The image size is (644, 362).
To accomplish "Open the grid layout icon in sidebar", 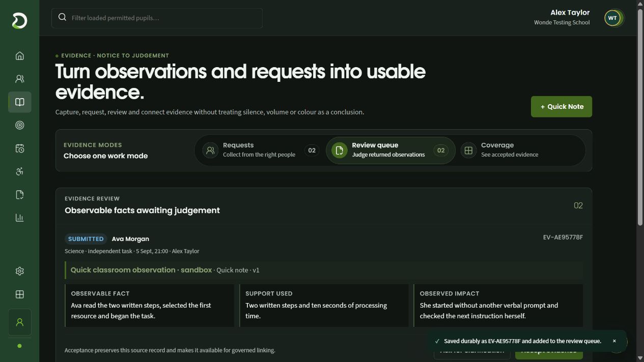I will click(x=20, y=294).
